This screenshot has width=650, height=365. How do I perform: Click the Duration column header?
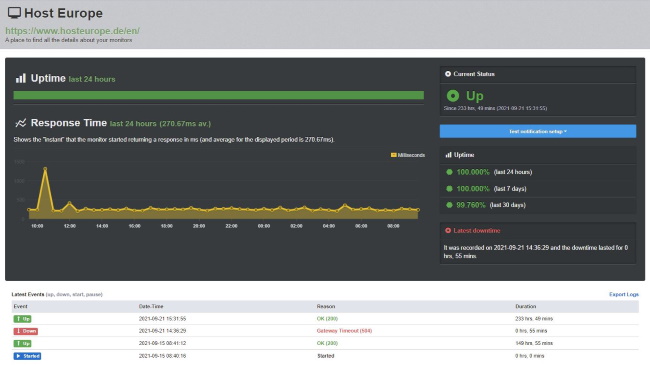point(526,307)
